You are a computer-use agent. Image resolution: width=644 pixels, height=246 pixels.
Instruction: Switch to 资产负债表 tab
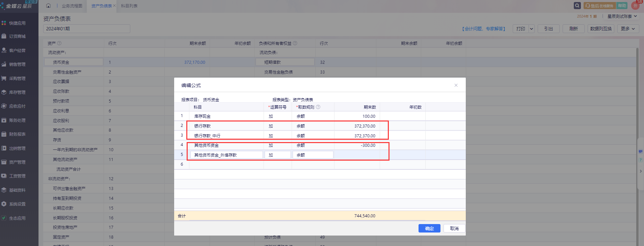(102, 6)
